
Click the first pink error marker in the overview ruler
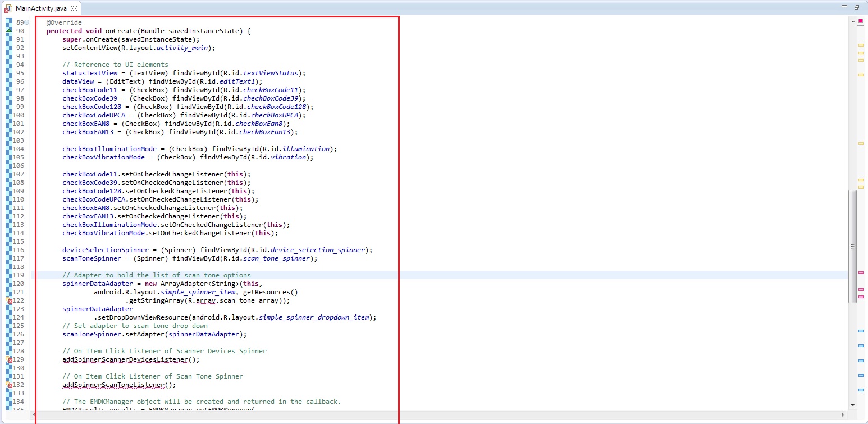pyautogui.click(x=861, y=272)
